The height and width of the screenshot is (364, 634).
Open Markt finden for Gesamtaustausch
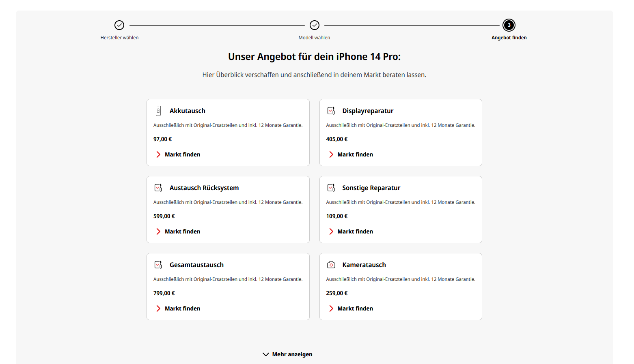coord(183,308)
